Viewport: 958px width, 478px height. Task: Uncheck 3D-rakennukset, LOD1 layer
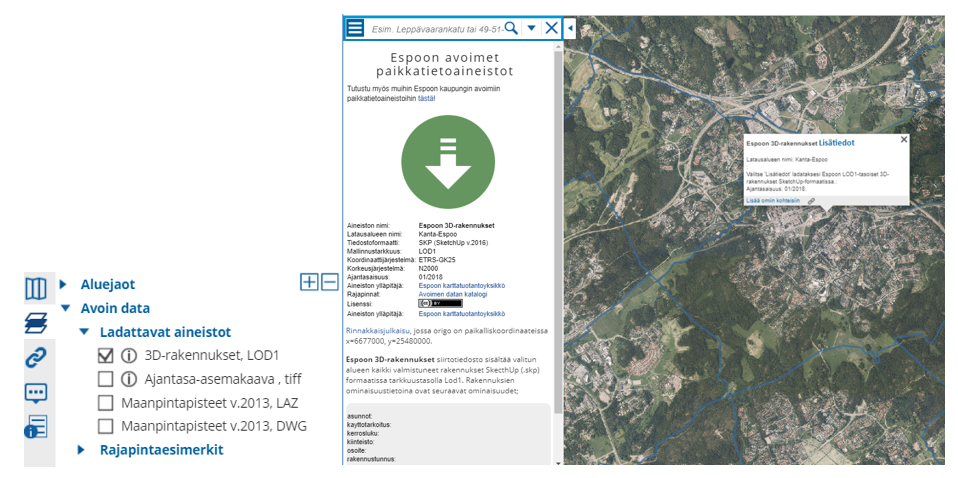[106, 356]
